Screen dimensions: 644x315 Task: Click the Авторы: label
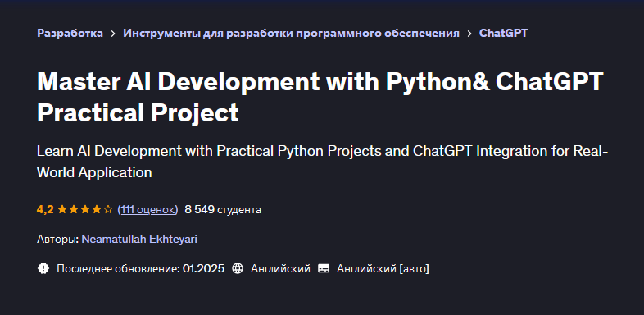pos(57,239)
